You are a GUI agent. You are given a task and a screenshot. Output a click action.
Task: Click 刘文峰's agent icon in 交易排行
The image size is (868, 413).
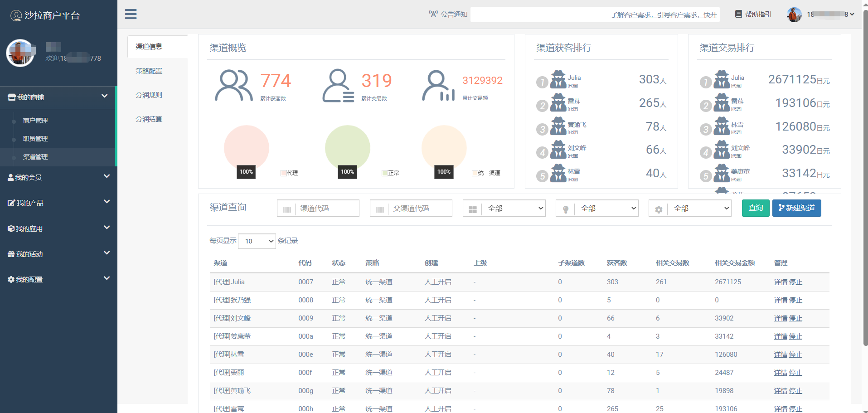pos(721,150)
